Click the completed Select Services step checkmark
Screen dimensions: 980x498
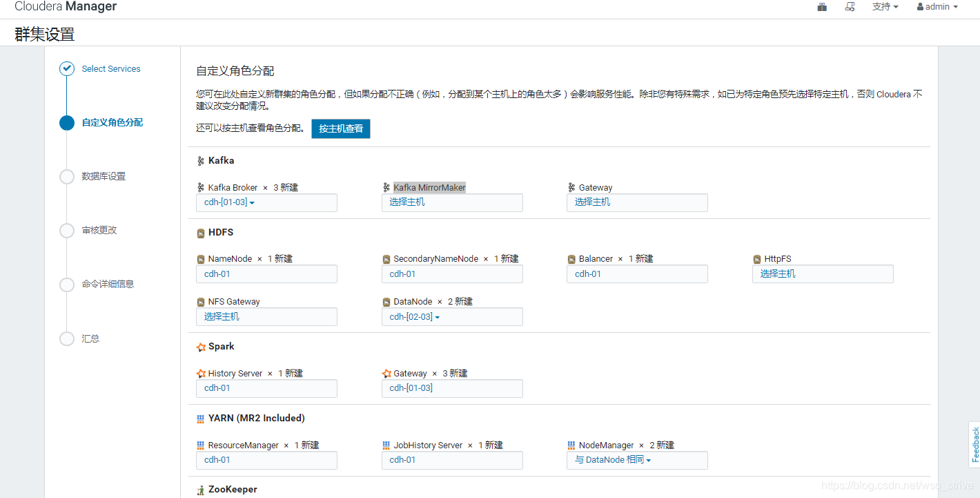67,68
